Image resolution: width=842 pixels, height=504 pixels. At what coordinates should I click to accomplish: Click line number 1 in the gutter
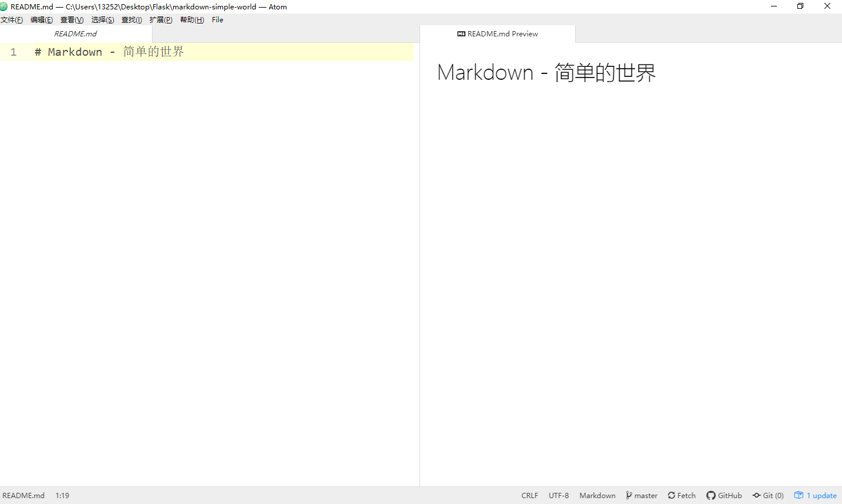pyautogui.click(x=13, y=52)
